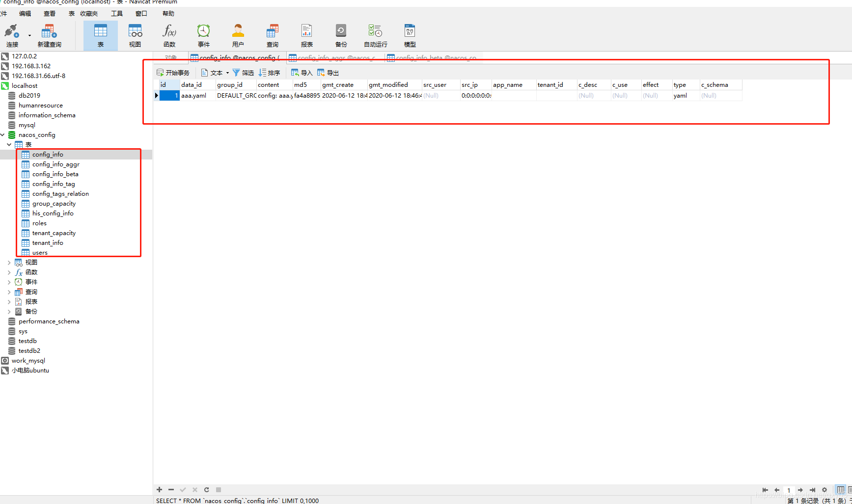Refresh the table data
852x504 pixels.
pos(207,490)
